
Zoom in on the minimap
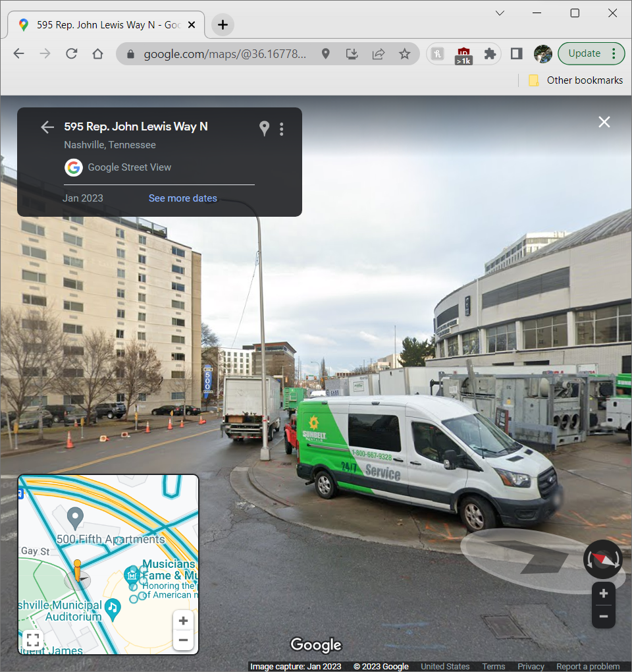coord(183,621)
